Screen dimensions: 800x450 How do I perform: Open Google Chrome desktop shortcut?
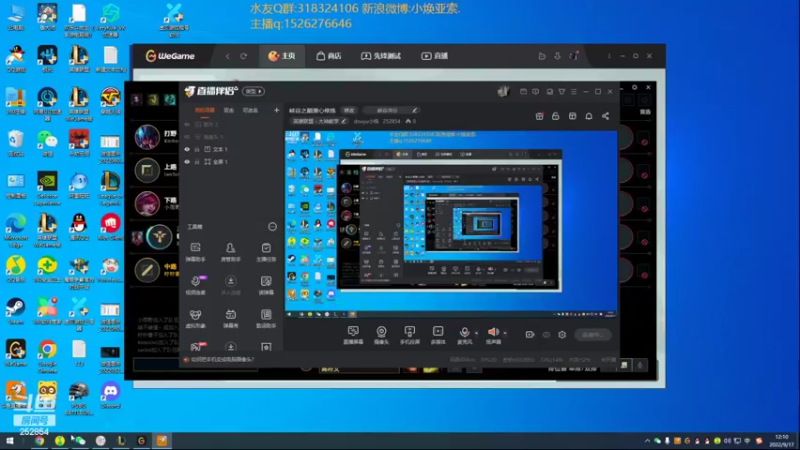tap(47, 356)
